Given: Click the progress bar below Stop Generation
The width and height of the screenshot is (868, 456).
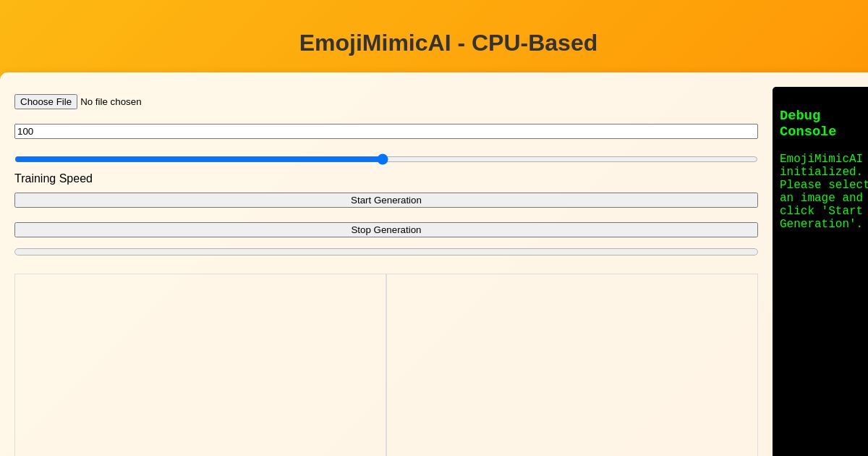Looking at the screenshot, I should (386, 251).
